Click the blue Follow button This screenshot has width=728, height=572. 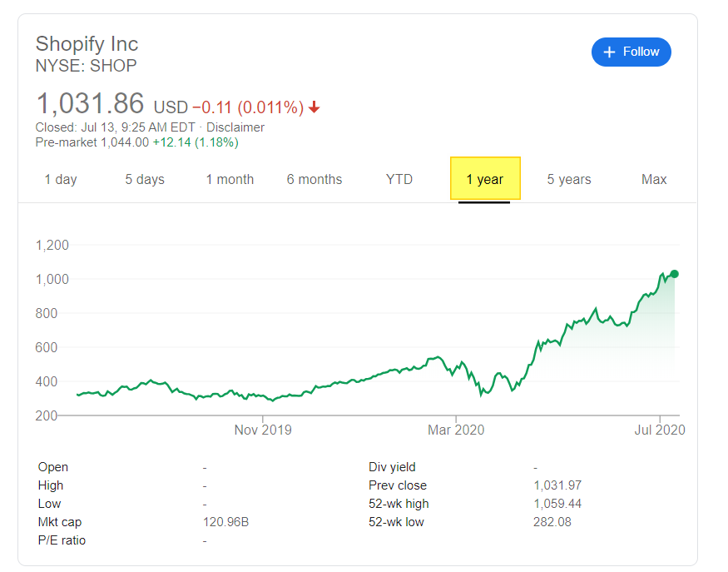click(x=631, y=52)
